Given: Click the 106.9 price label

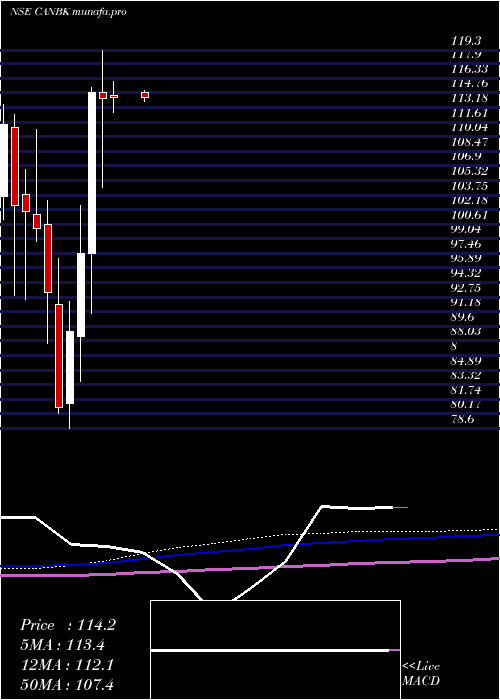Looking at the screenshot, I should click(x=467, y=157).
